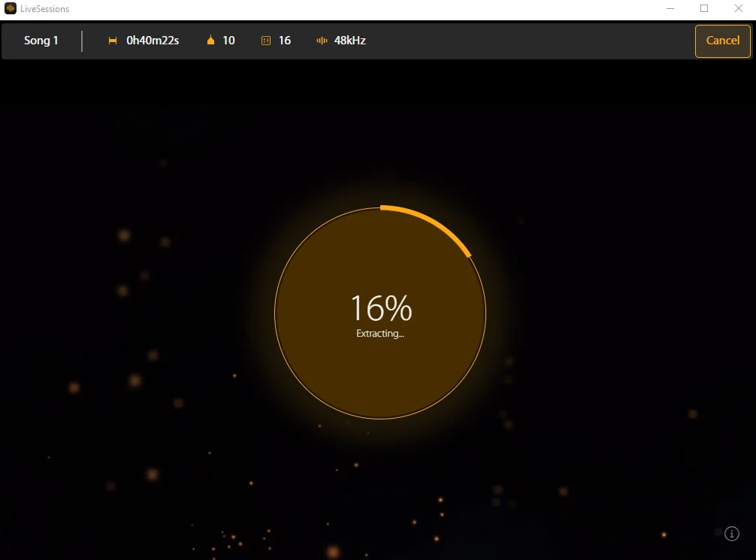Maximize the LiveSessions window
This screenshot has width=756, height=560.
coord(704,9)
